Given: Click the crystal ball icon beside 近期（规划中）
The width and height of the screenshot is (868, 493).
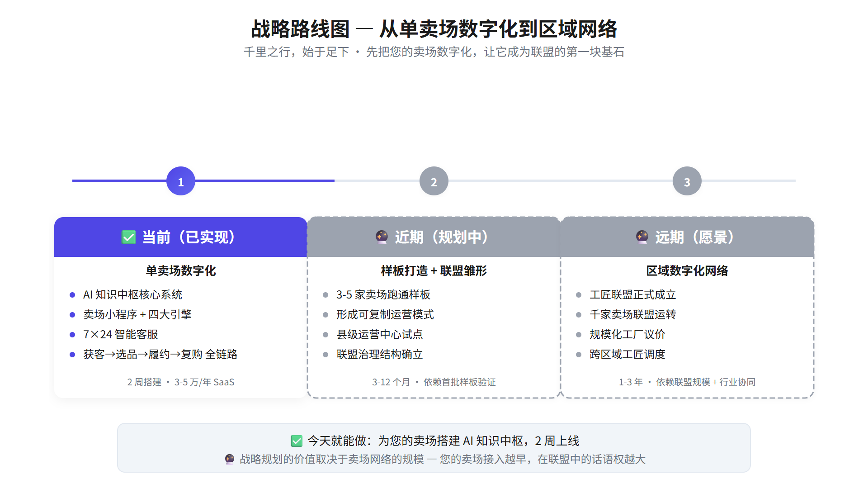Looking at the screenshot, I should 382,237.
